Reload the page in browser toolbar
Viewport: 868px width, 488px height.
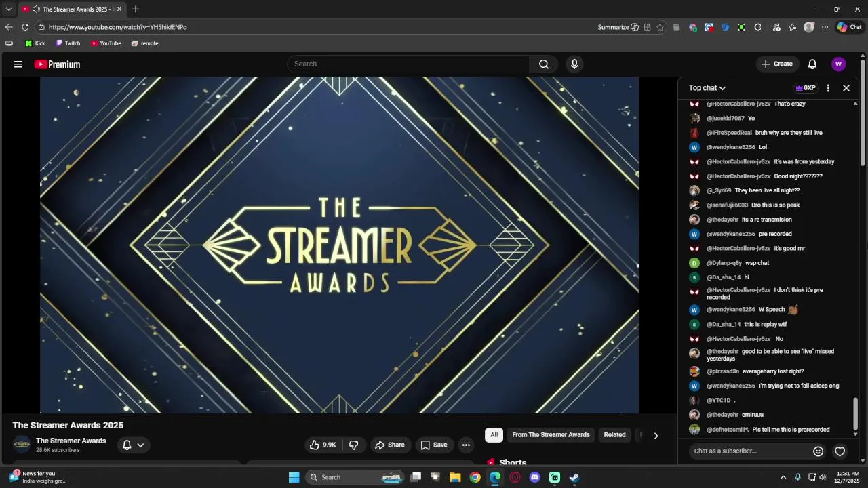click(25, 27)
